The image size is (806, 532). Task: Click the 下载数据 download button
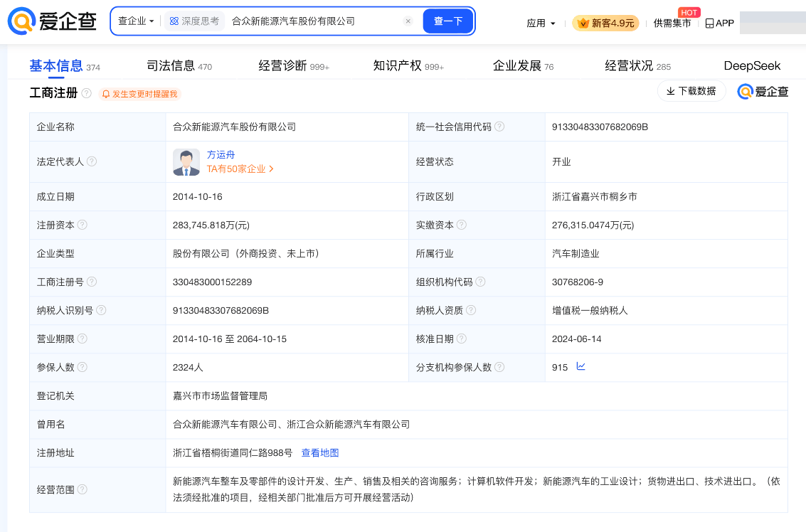click(x=691, y=91)
